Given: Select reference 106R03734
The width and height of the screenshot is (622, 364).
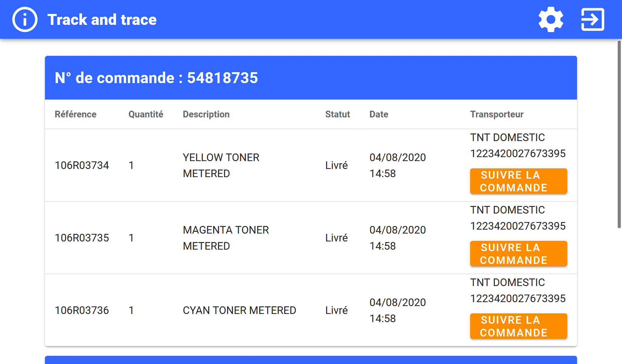Looking at the screenshot, I should [x=82, y=165].
